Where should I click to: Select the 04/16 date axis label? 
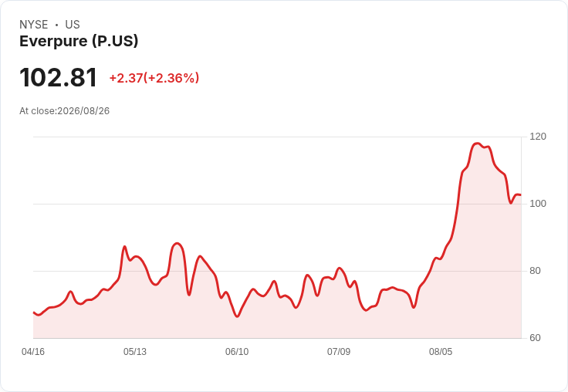coord(33,352)
